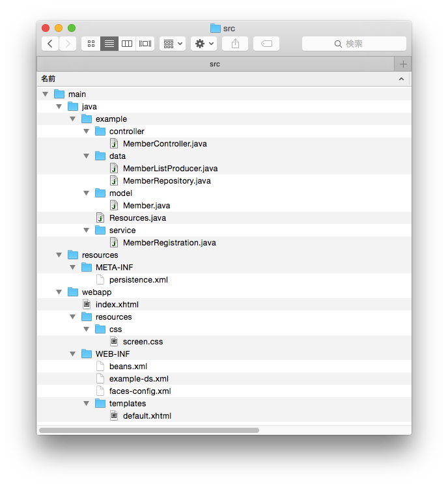This screenshot has height=487, width=448.
Task: Collapse the templates folder
Action: point(87,404)
